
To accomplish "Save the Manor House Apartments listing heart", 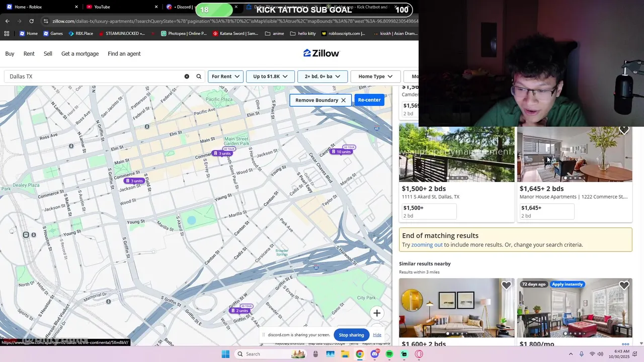I will click(624, 130).
